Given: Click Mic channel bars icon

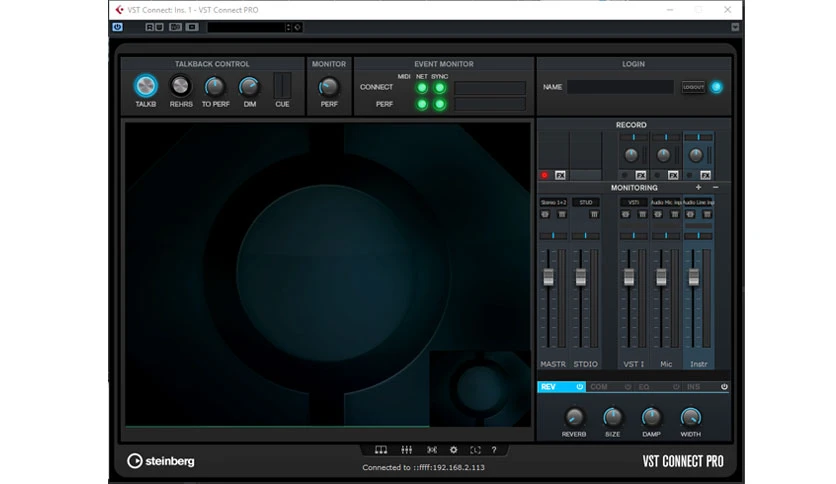Looking at the screenshot, I should click(x=675, y=214).
